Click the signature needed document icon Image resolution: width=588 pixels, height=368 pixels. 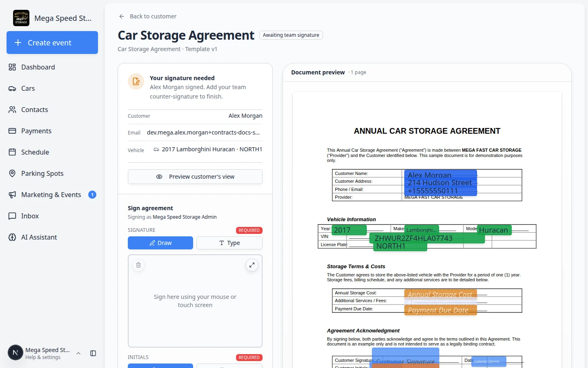(x=136, y=81)
